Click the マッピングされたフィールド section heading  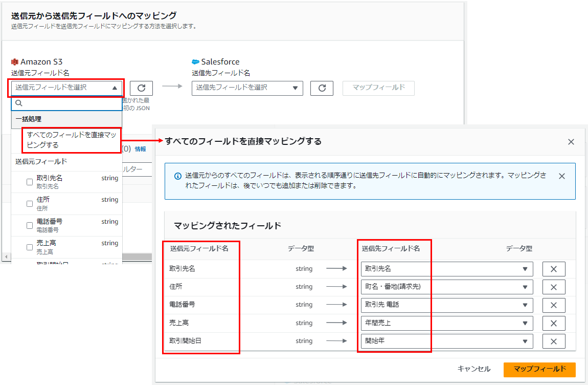pyautogui.click(x=228, y=226)
